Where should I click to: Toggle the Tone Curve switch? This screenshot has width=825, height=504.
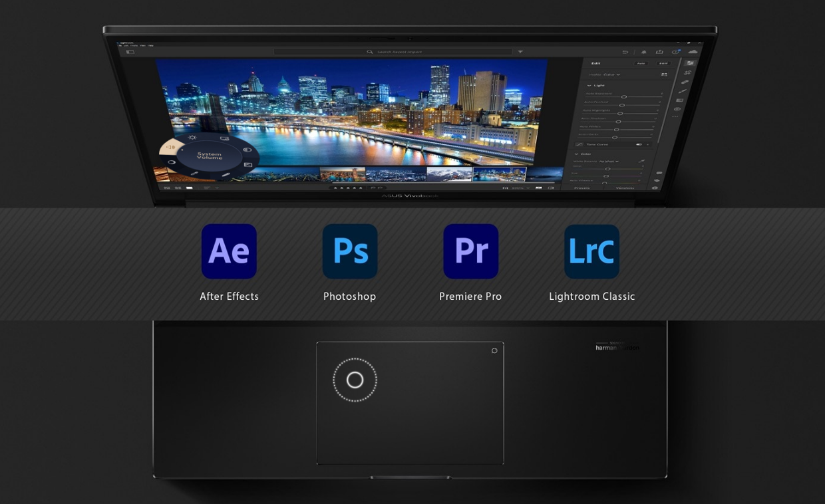point(639,144)
